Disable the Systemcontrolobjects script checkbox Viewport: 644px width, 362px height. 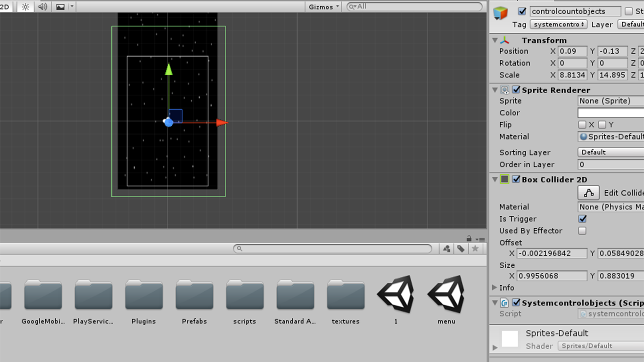(x=516, y=303)
